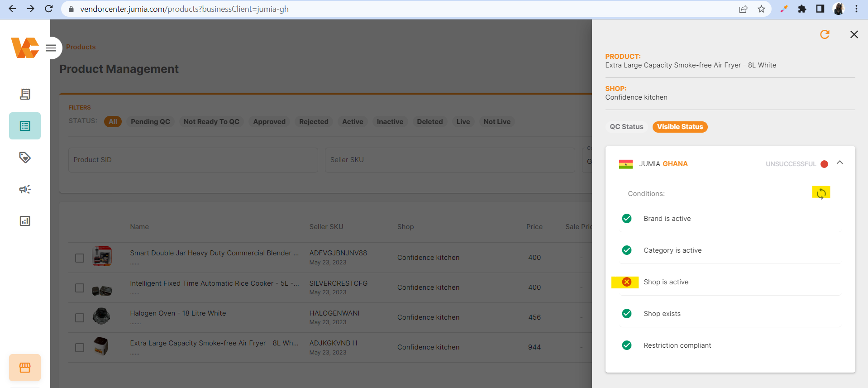Open the Chrome profile avatar

(839, 9)
